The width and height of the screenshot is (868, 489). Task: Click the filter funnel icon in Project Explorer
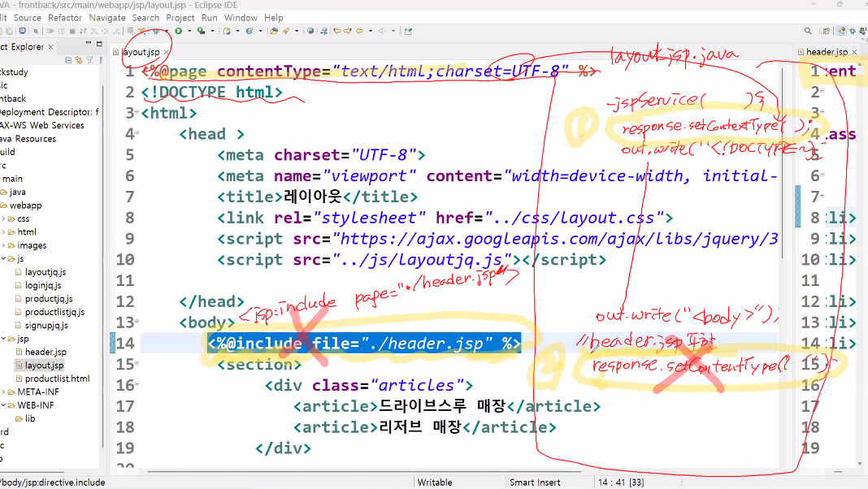(x=89, y=60)
